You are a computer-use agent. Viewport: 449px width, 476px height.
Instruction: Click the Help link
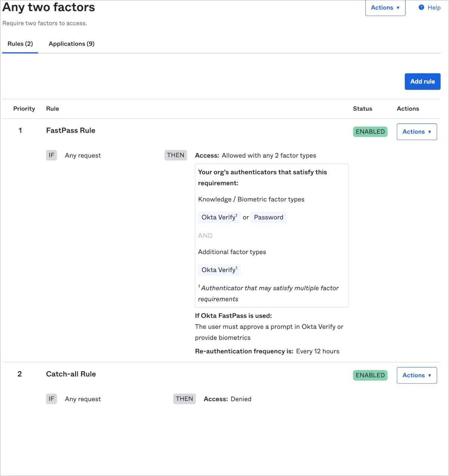[x=434, y=7]
